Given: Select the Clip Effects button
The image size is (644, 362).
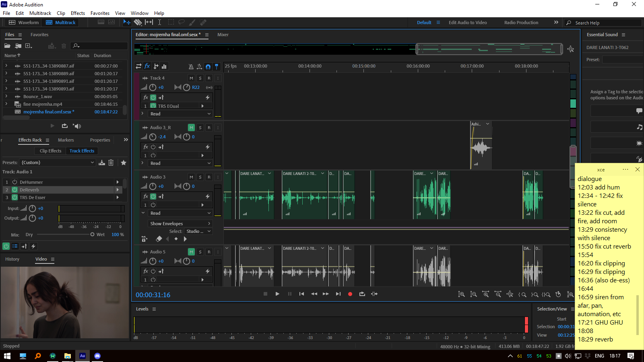Looking at the screenshot, I should 51,151.
